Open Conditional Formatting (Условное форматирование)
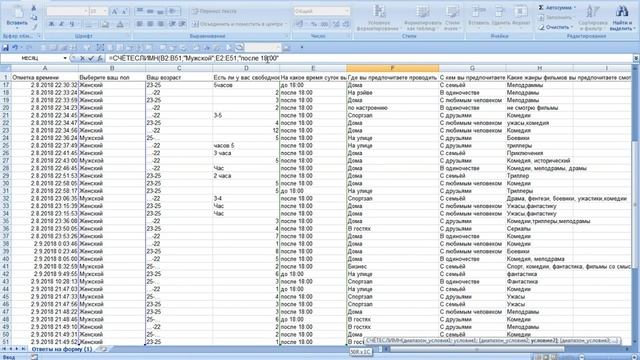Viewport: 640px width, 360px height. (x=378, y=18)
